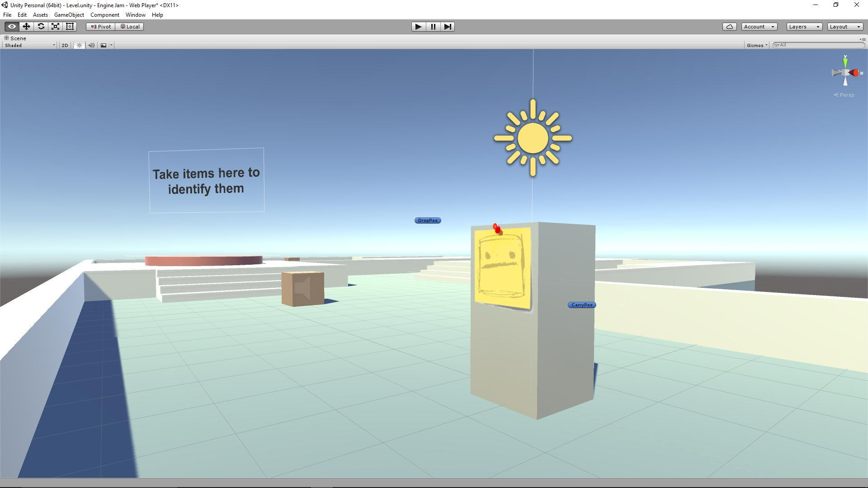Viewport: 868px width, 488px height.
Task: Open the Help menu
Action: coord(157,15)
